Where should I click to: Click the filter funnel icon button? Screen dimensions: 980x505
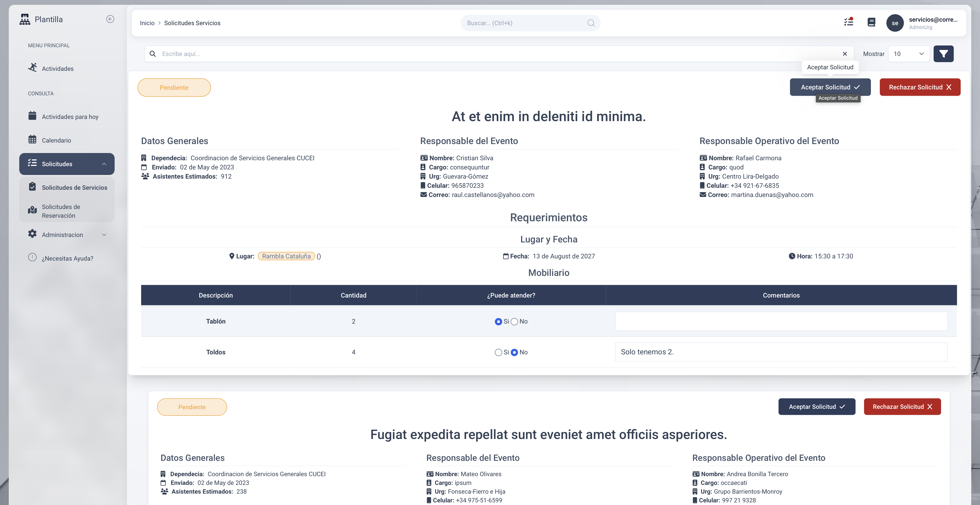(x=943, y=54)
